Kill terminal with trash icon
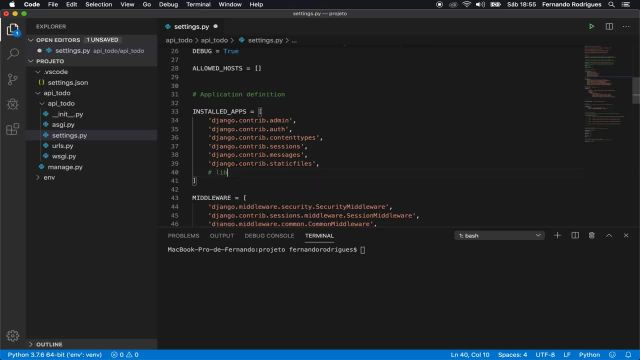 pyautogui.click(x=591, y=236)
